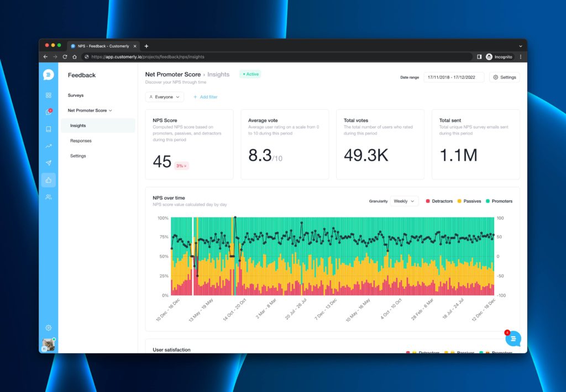Click the 14 Oct - 20 Oct axis label
The image size is (566, 392).
coord(235,309)
